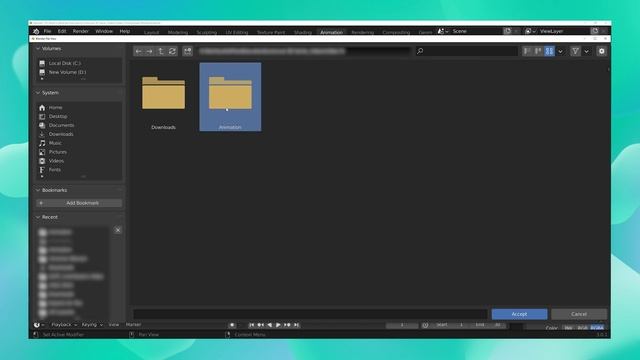Open the Scene selector dropdown icon
Image resolution: width=640 pixels, height=360 pixels.
[442, 31]
